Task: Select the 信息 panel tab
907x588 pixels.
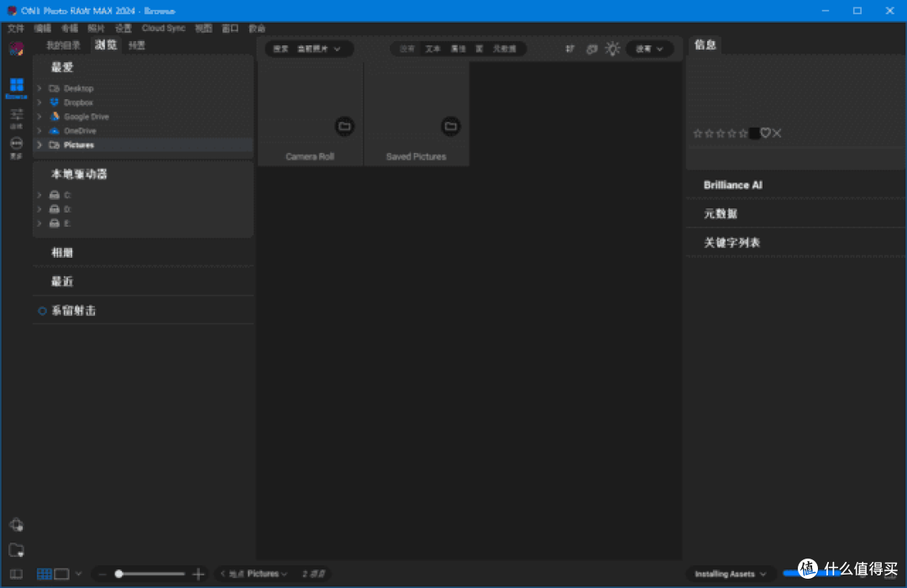Action: click(705, 45)
